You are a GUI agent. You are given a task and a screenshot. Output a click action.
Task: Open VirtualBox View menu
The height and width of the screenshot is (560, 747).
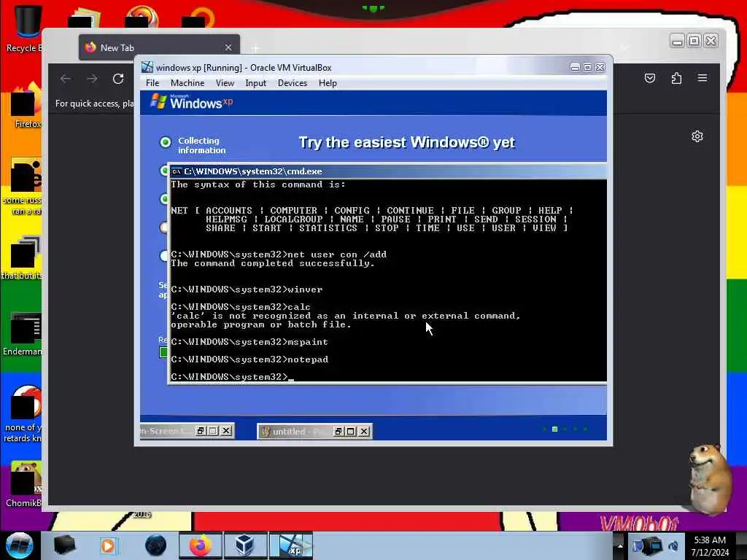click(225, 83)
